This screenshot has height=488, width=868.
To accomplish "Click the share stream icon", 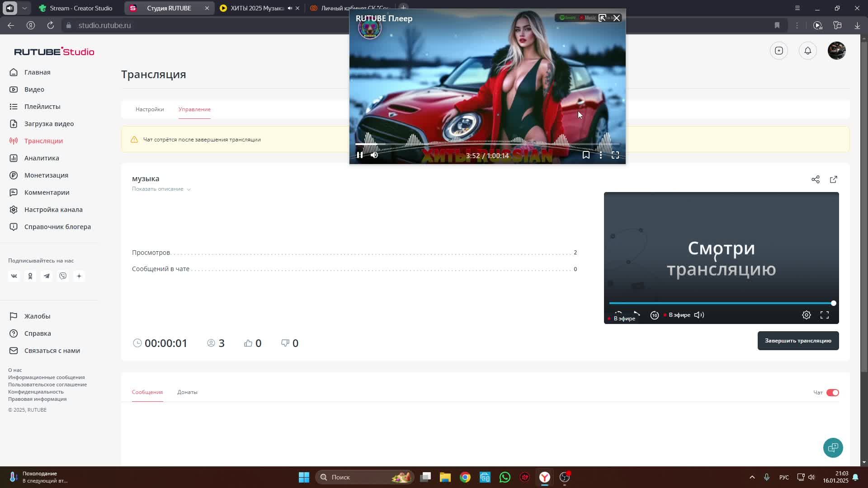I will [816, 179].
